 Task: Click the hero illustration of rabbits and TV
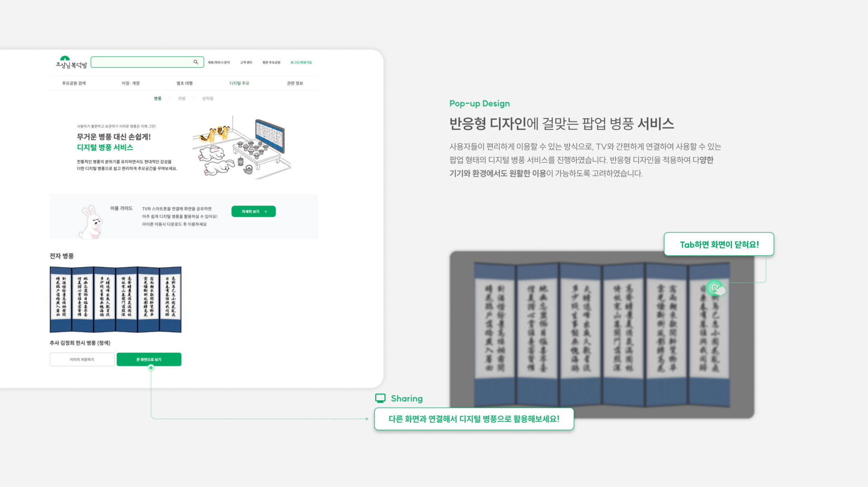pyautogui.click(x=242, y=148)
